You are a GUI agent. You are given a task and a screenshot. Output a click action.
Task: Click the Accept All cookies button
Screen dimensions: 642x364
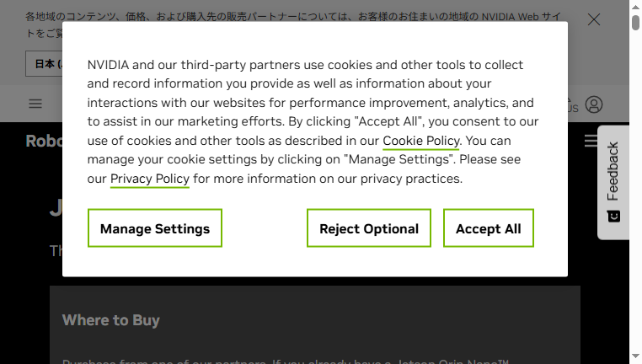pos(489,228)
